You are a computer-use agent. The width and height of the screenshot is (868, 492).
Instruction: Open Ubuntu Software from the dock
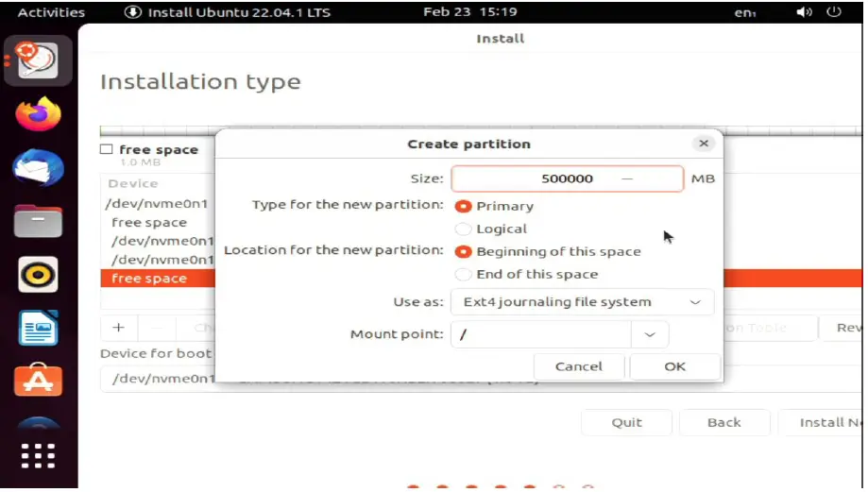[38, 381]
